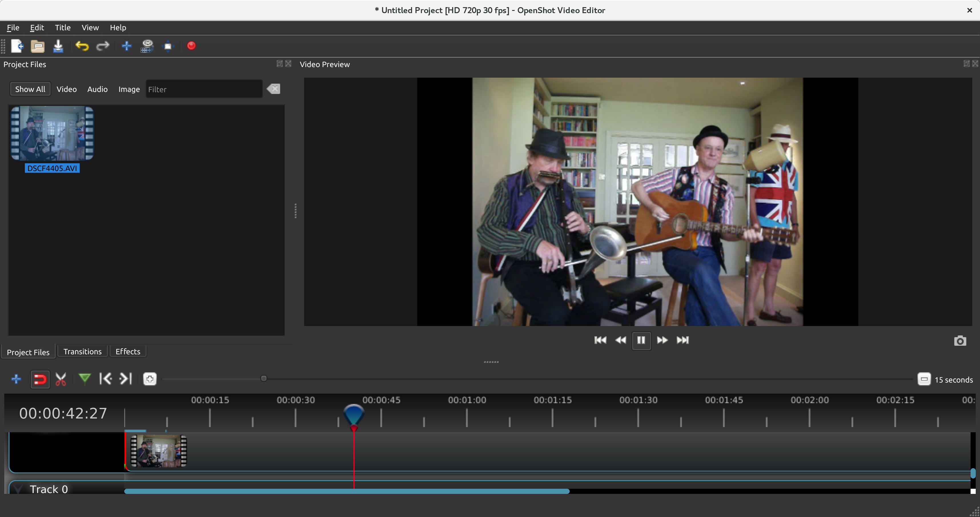Viewport: 980px width, 517px height.
Task: Toggle the center-on-playhead timeline button
Action: pos(150,379)
